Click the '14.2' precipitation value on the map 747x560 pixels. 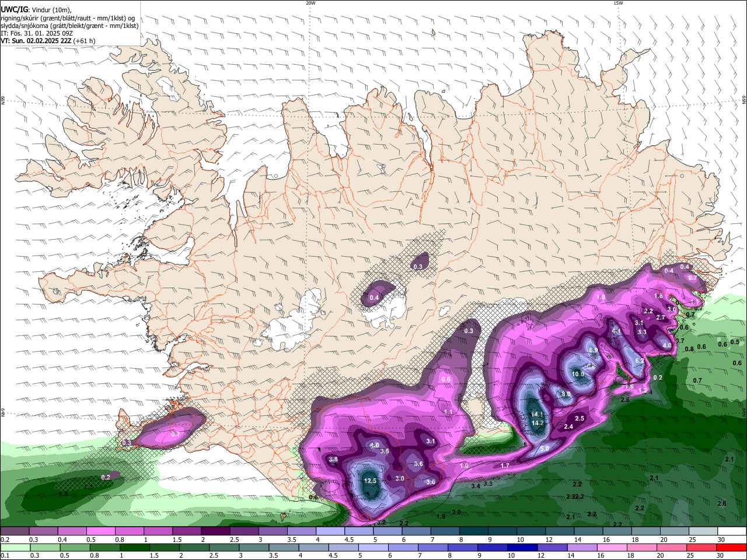point(537,423)
